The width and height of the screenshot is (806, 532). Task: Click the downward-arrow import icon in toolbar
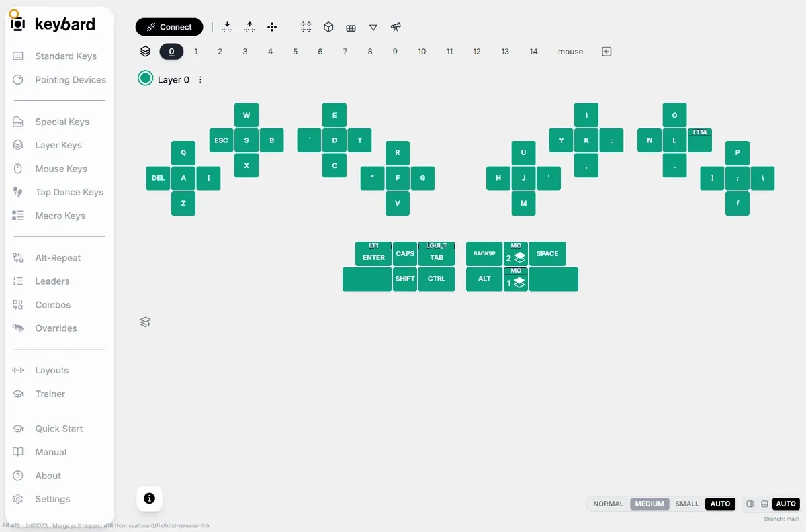click(227, 27)
